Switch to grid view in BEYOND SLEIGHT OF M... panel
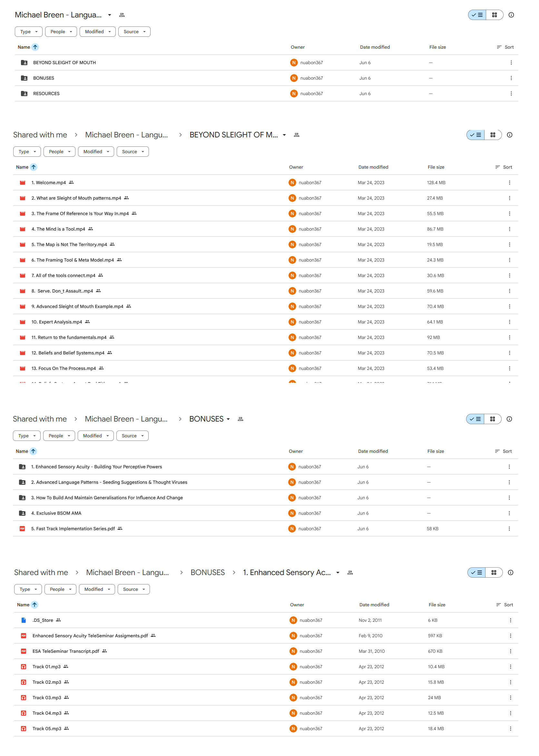 click(x=493, y=135)
